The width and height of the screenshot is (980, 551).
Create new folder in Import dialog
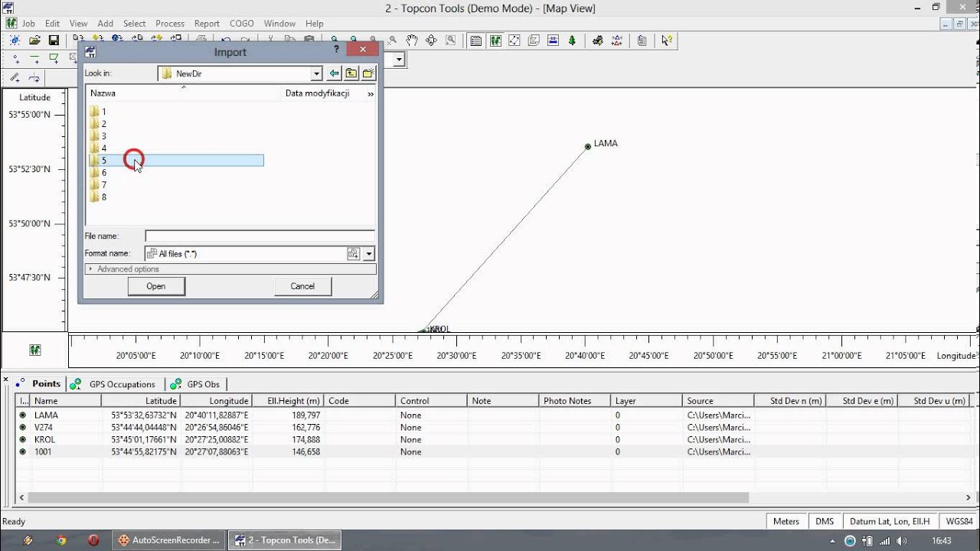[x=368, y=73]
